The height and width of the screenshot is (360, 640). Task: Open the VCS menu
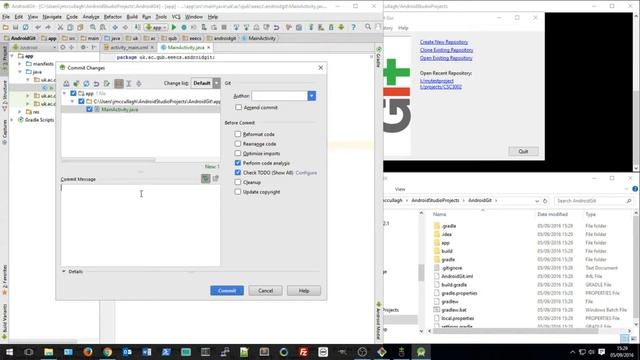point(176,17)
